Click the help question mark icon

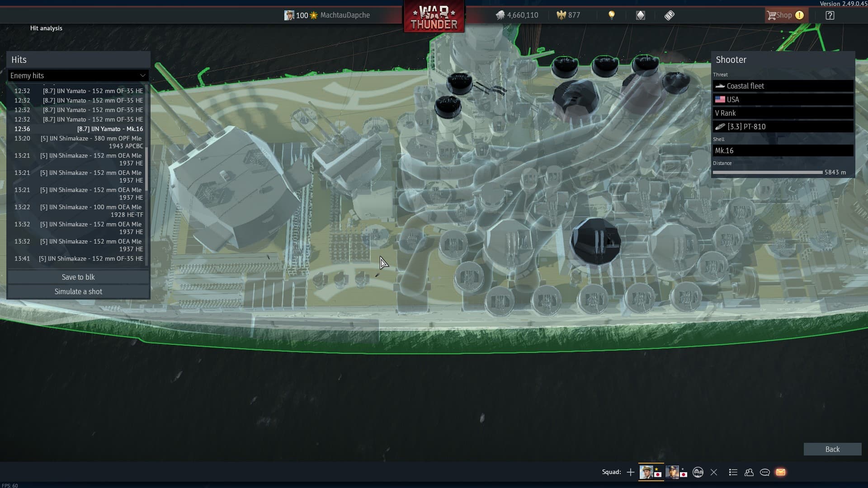click(830, 15)
